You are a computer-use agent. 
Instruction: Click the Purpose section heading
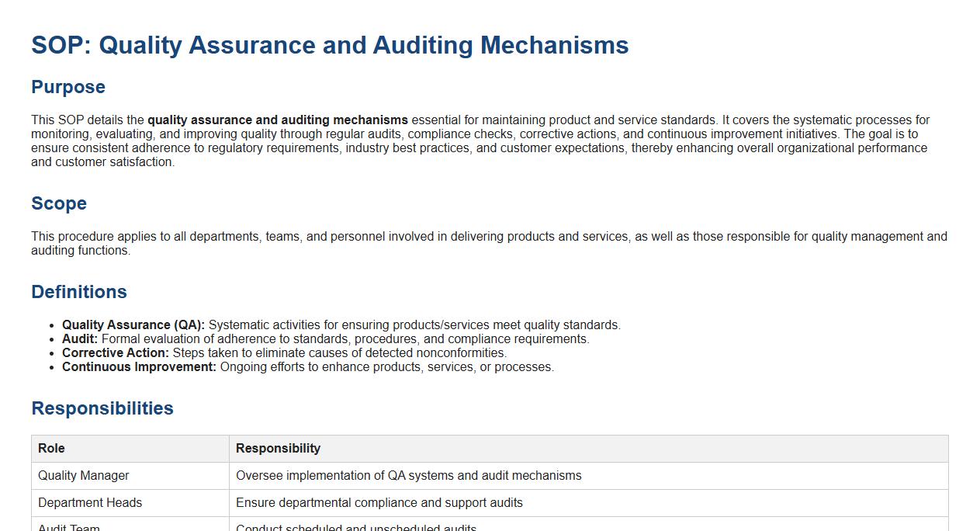68,87
